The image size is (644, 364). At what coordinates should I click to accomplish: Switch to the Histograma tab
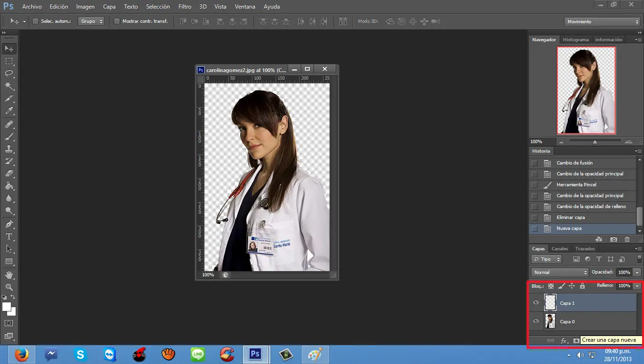click(576, 40)
